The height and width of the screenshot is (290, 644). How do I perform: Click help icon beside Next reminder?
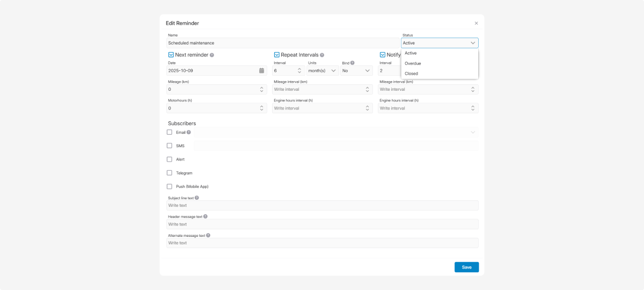pos(212,55)
